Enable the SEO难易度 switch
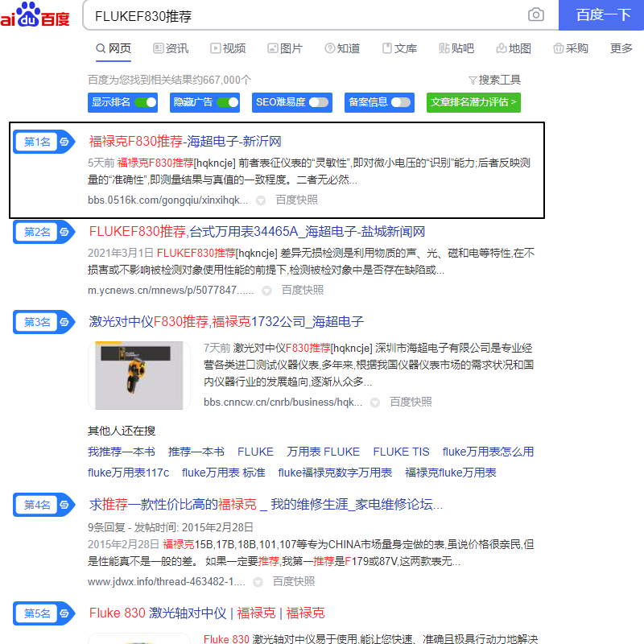Image resolution: width=644 pixels, height=644 pixels. (x=319, y=102)
